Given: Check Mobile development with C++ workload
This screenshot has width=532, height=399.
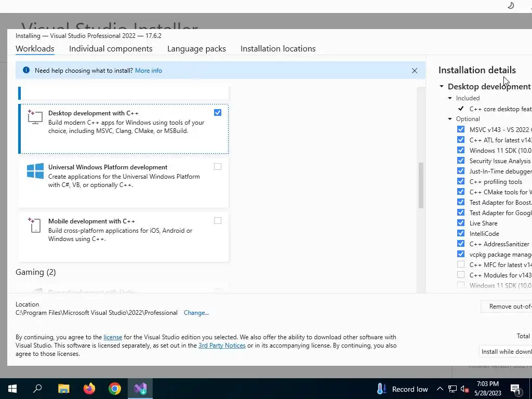Looking at the screenshot, I should (218, 220).
